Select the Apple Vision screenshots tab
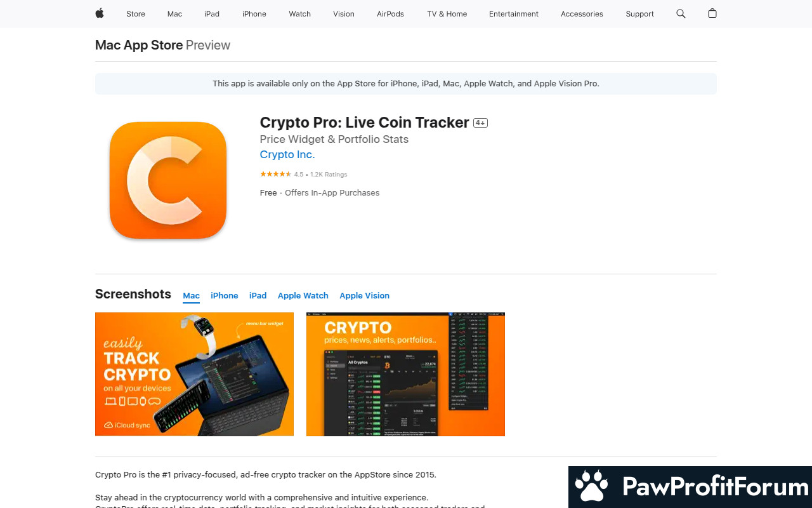Image resolution: width=812 pixels, height=508 pixels. point(365,296)
